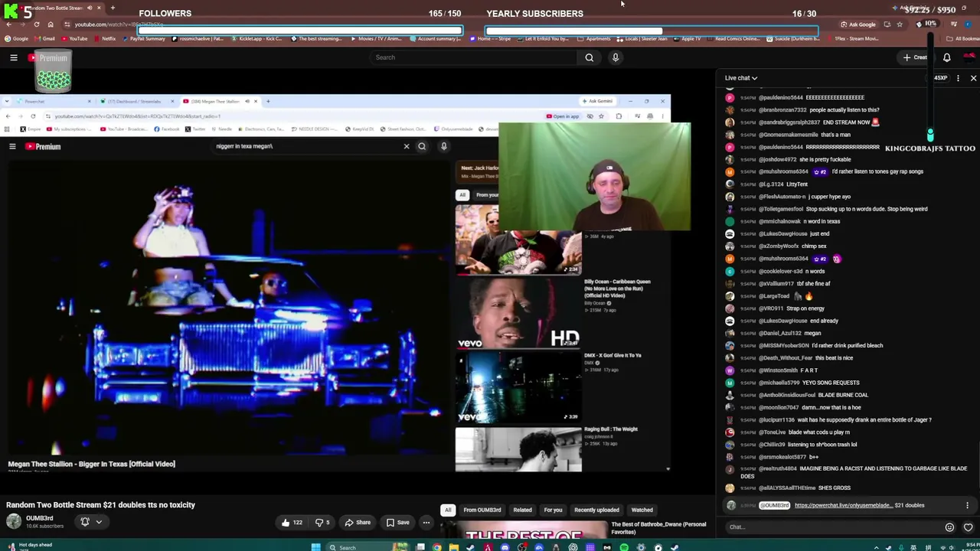Screen dimensions: 980x551
Task: Click 'Open in app' in inner address bar
Action: coord(563,116)
